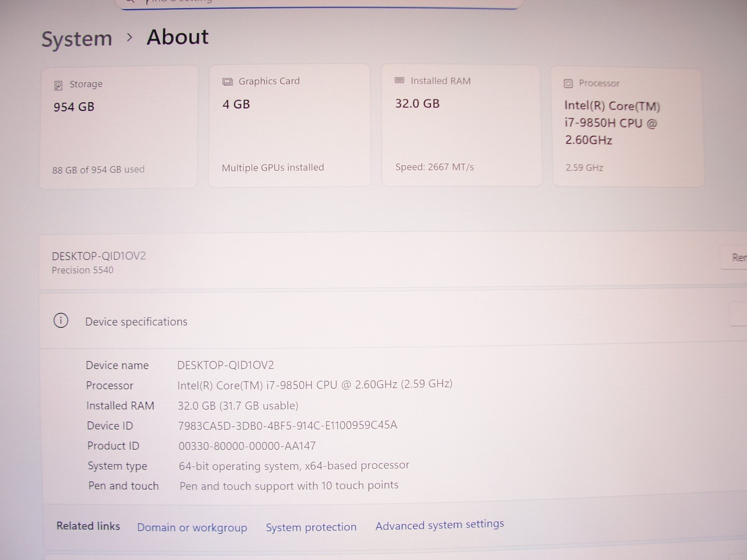Viewport: 747px width, 560px height.
Task: Select Processor value in specifications list
Action: [315, 385]
